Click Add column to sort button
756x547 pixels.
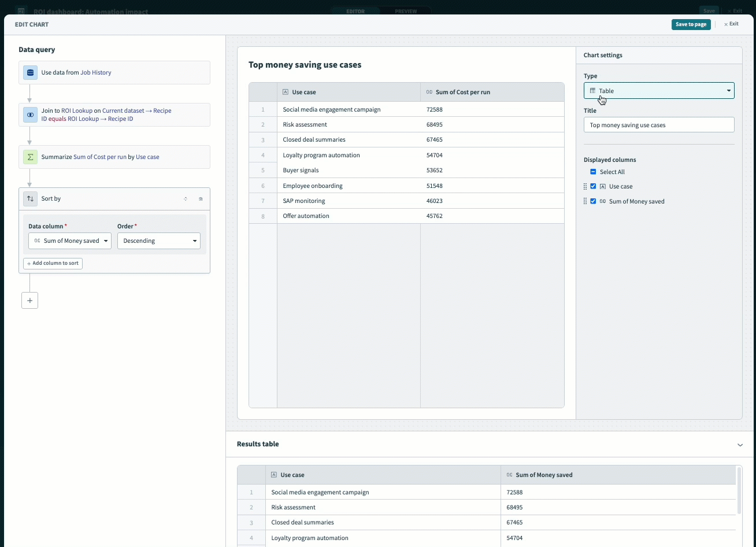coord(53,264)
